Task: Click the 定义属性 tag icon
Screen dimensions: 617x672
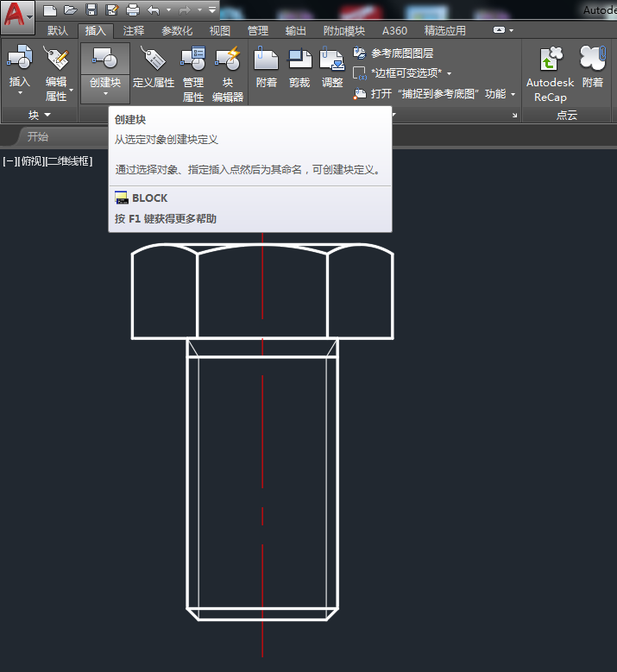Action: (x=153, y=58)
